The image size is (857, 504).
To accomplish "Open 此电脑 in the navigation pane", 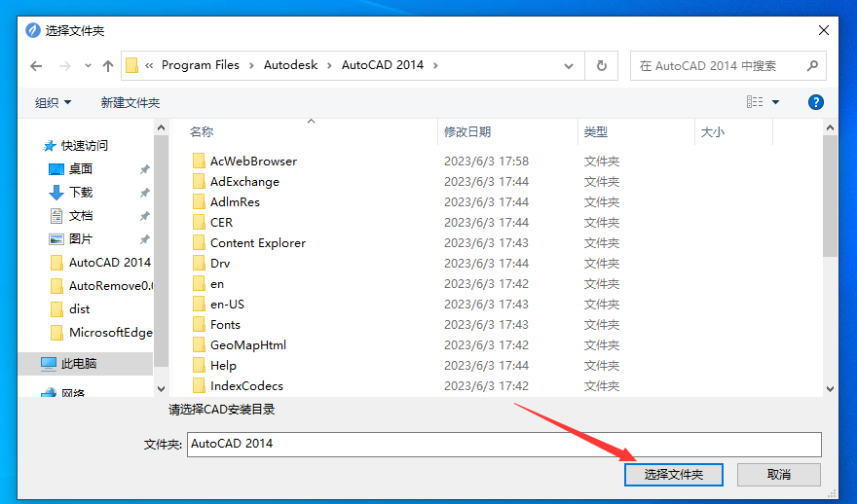I will pos(79,363).
